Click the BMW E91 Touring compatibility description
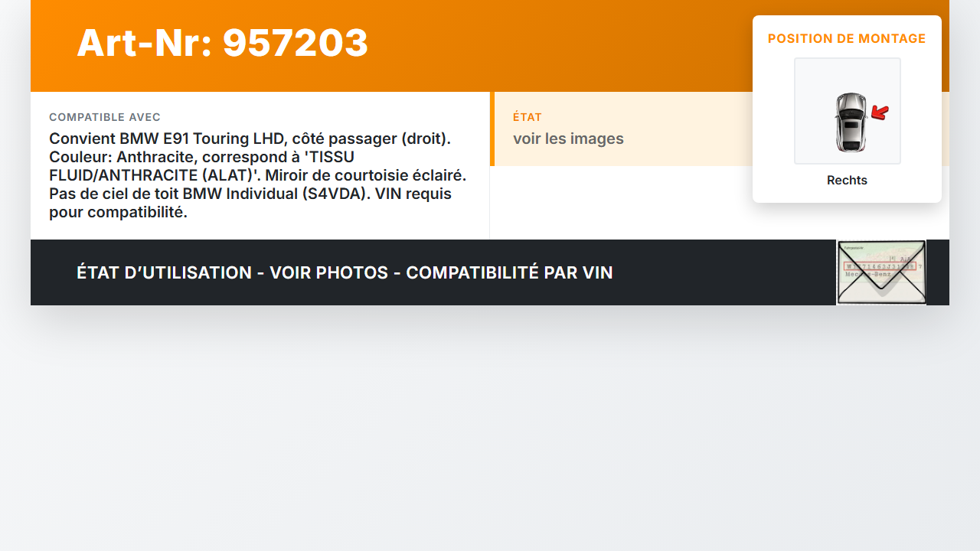This screenshot has height=551, width=980. tap(258, 175)
